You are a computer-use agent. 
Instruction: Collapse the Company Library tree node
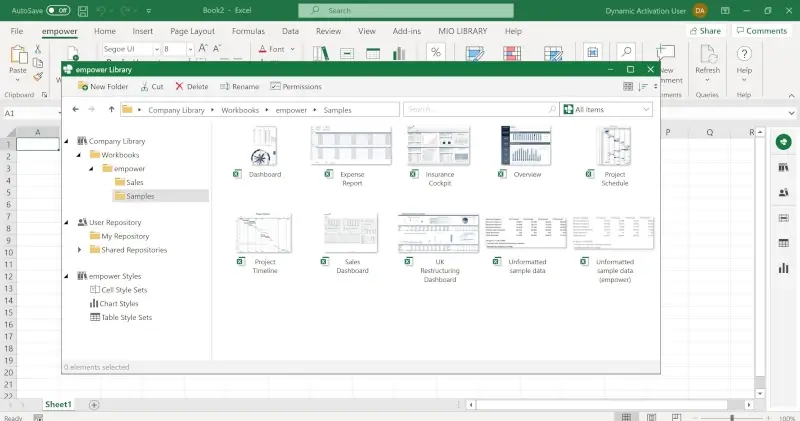pyautogui.click(x=67, y=142)
